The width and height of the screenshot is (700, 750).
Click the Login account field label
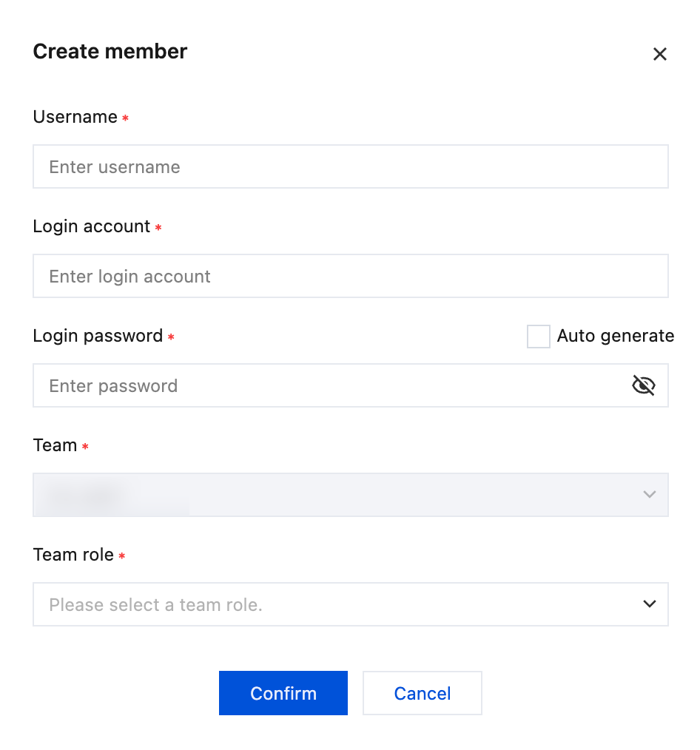(92, 226)
